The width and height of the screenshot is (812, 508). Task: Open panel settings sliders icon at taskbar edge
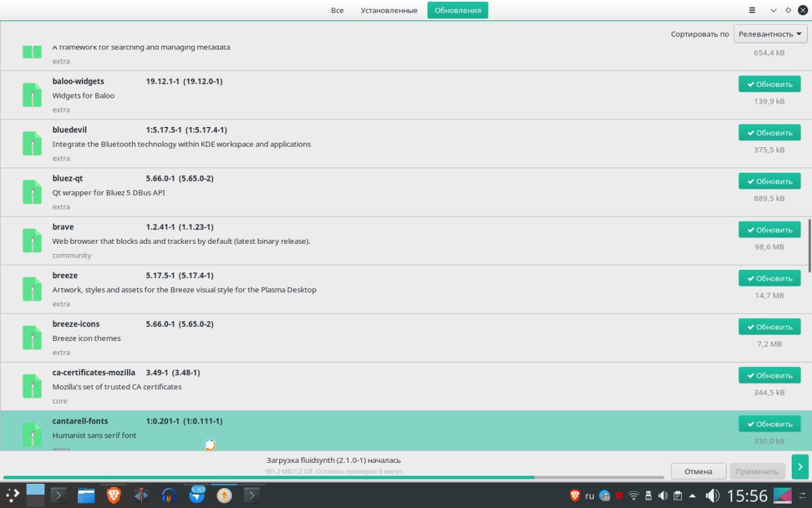coord(802,495)
